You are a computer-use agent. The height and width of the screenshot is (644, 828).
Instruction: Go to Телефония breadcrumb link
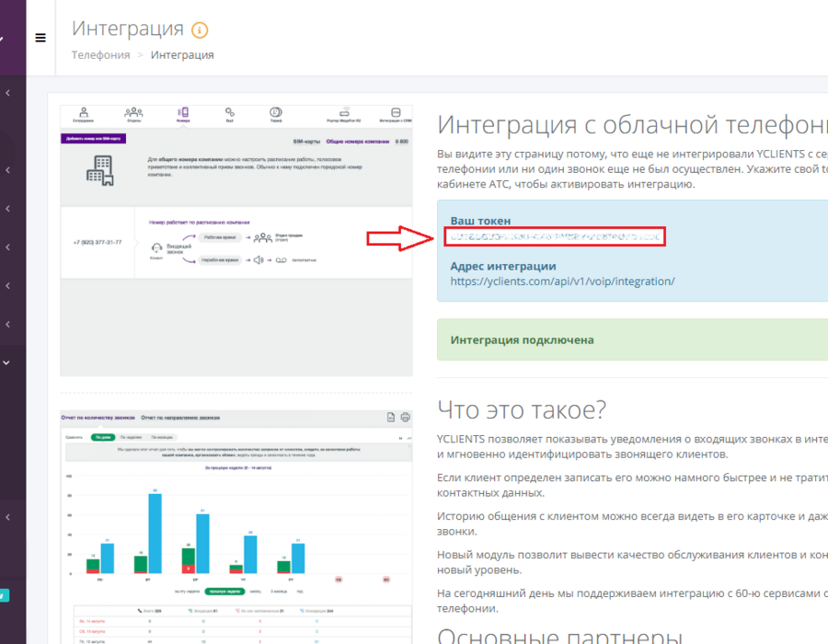[101, 55]
